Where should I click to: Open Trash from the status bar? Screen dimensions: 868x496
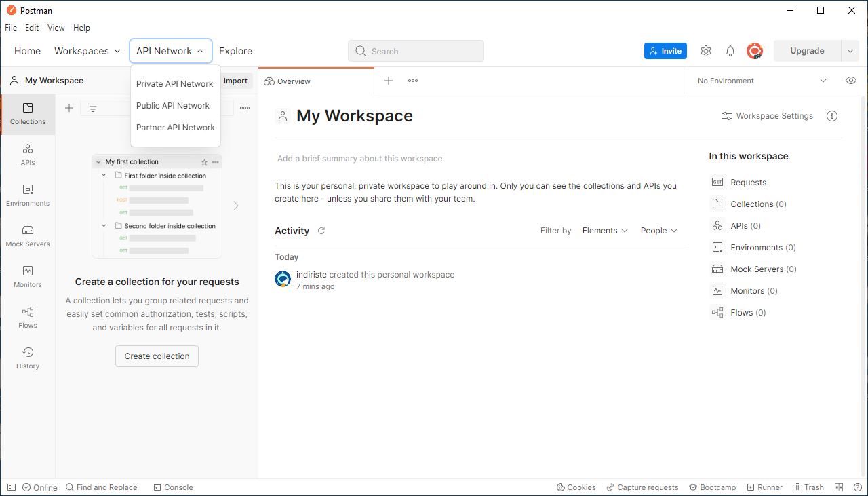coord(808,487)
